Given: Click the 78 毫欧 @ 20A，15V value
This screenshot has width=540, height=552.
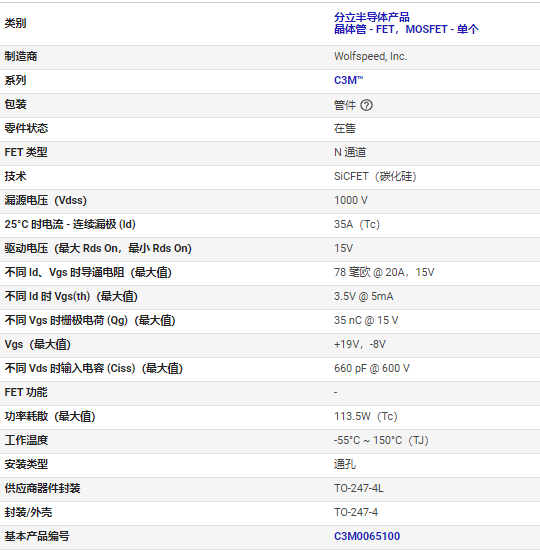Looking at the screenshot, I should [x=384, y=272].
